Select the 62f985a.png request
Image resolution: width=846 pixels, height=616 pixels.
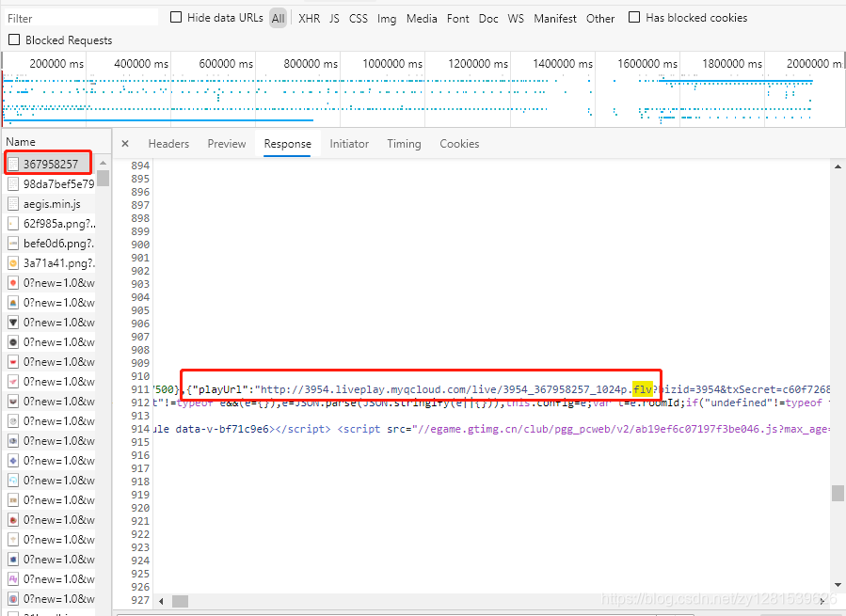pyautogui.click(x=50, y=223)
